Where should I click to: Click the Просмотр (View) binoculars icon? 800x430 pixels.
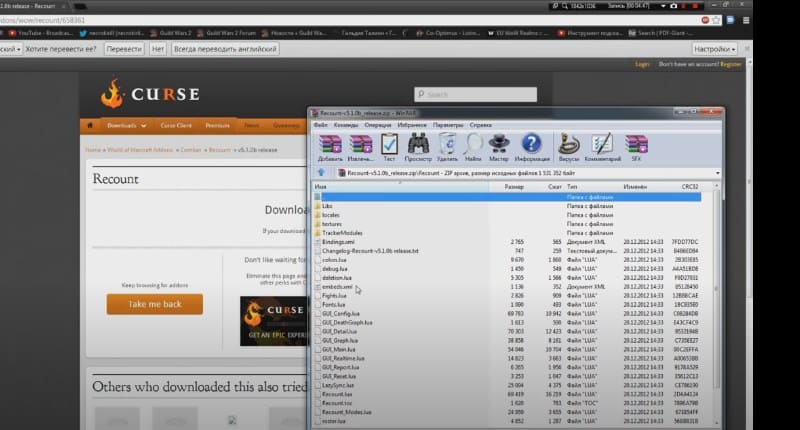coord(419,146)
